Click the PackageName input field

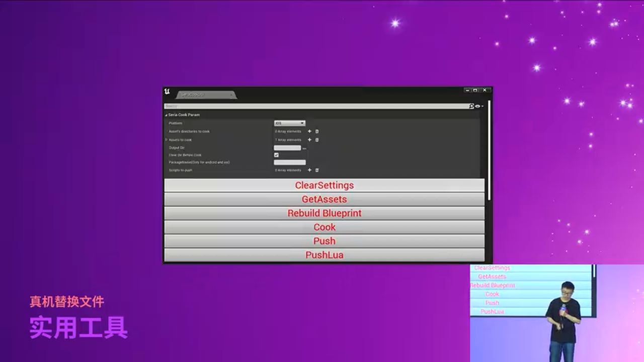[290, 162]
